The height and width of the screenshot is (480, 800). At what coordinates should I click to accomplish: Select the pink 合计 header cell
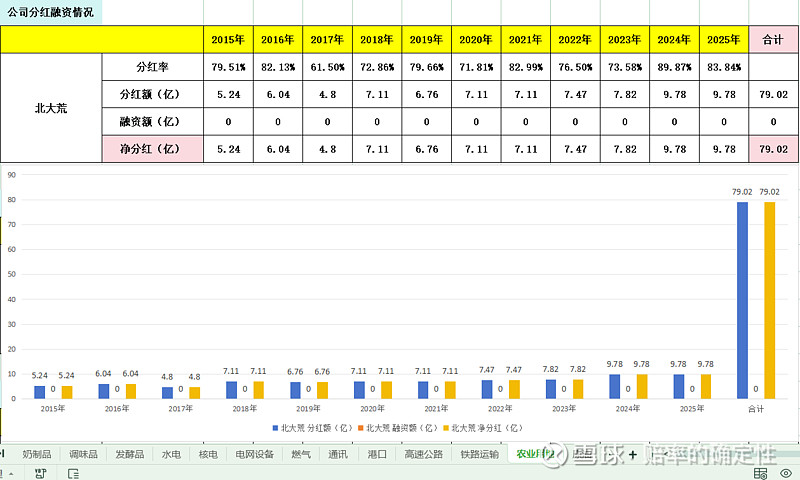point(773,39)
